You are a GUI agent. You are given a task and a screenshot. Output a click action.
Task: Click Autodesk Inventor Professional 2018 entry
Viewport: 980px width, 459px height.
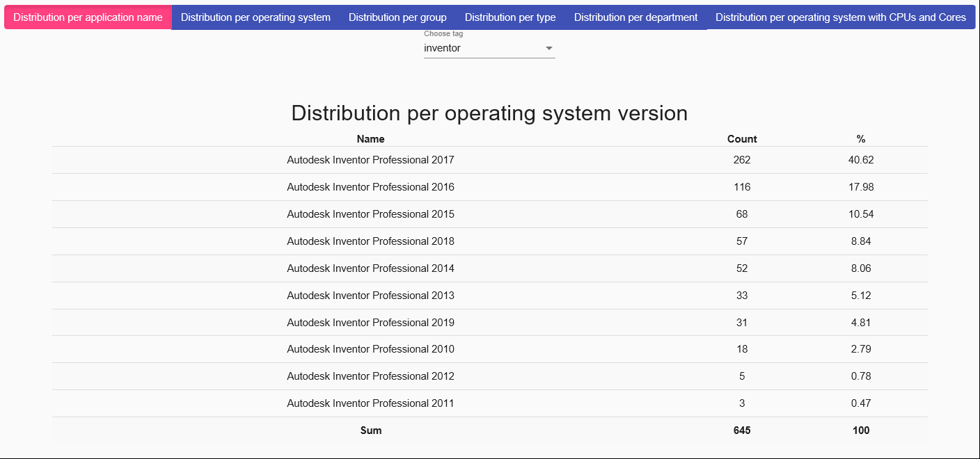370,241
